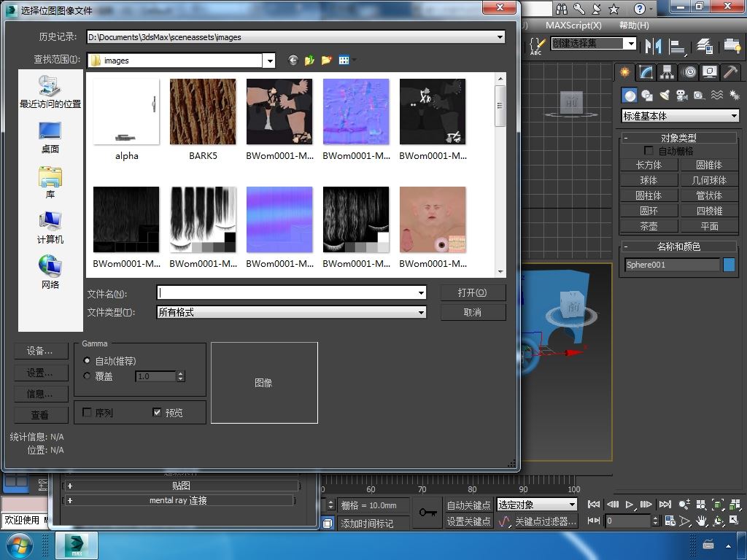Image resolution: width=747 pixels, height=560 pixels.
Task: Open Libraries (库) location
Action: tap(50, 183)
